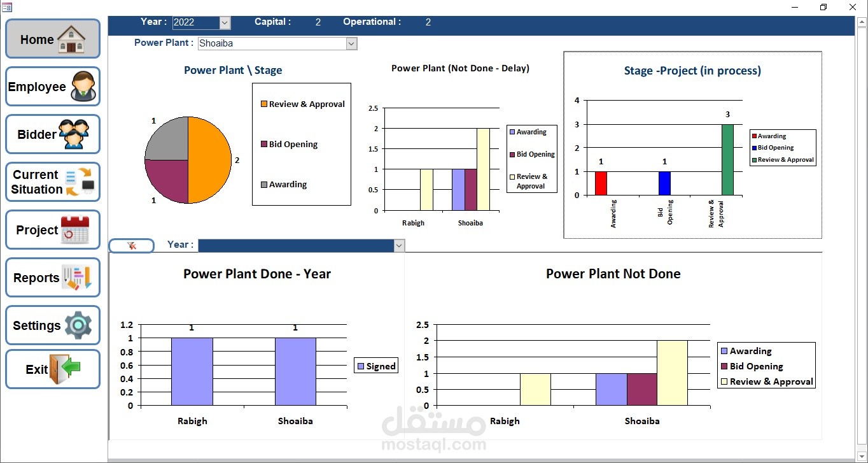Restore down the window
Image resolution: width=868 pixels, height=463 pixels.
coord(823,7)
